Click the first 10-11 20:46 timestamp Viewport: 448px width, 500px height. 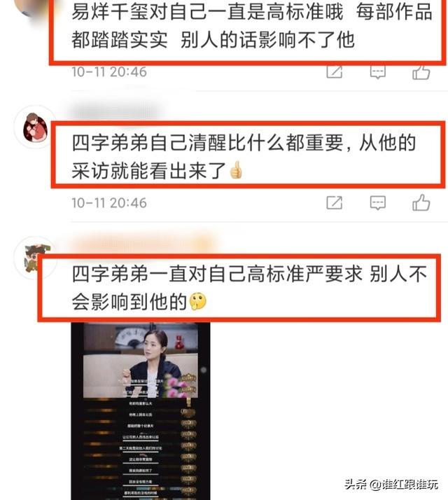pyautogui.click(x=109, y=72)
